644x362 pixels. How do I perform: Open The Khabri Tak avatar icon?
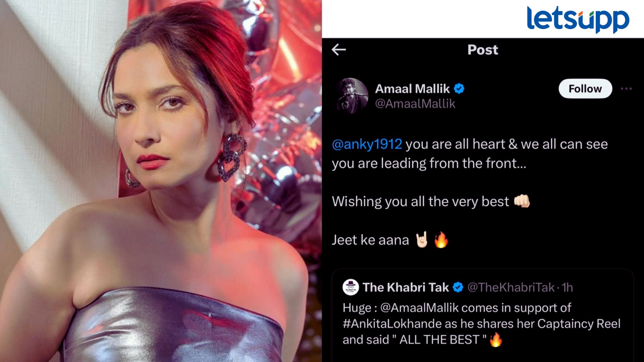tap(351, 287)
